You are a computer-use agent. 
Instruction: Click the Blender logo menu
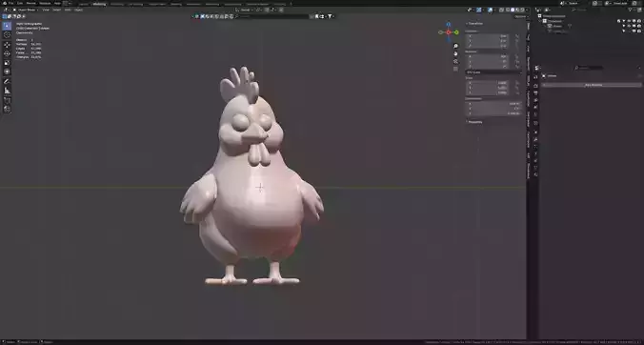click(5, 3)
